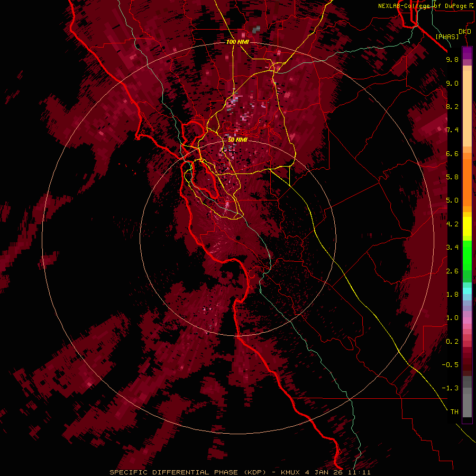Select the 0.2 scale value
Screen dimensions: 476x476
452,342
